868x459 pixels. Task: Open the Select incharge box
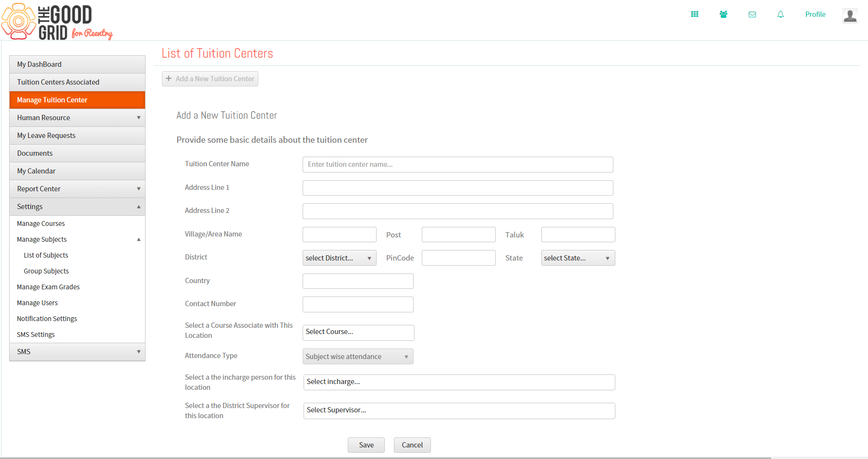click(459, 382)
